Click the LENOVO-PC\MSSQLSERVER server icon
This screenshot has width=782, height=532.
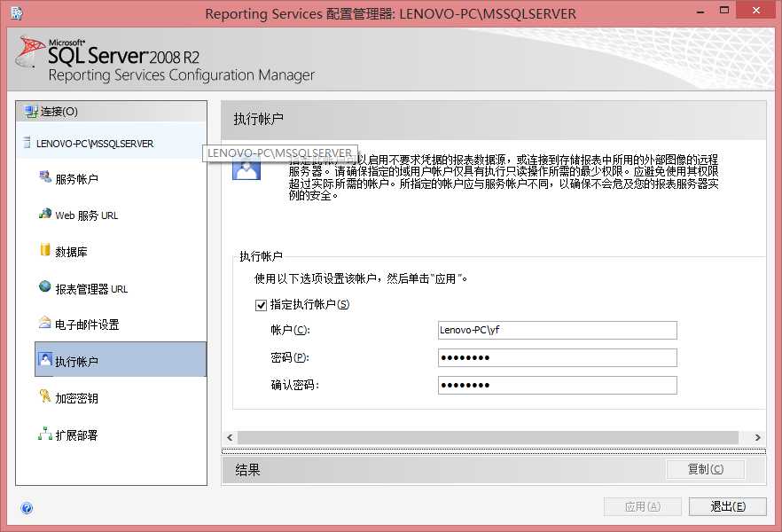pyautogui.click(x=27, y=143)
